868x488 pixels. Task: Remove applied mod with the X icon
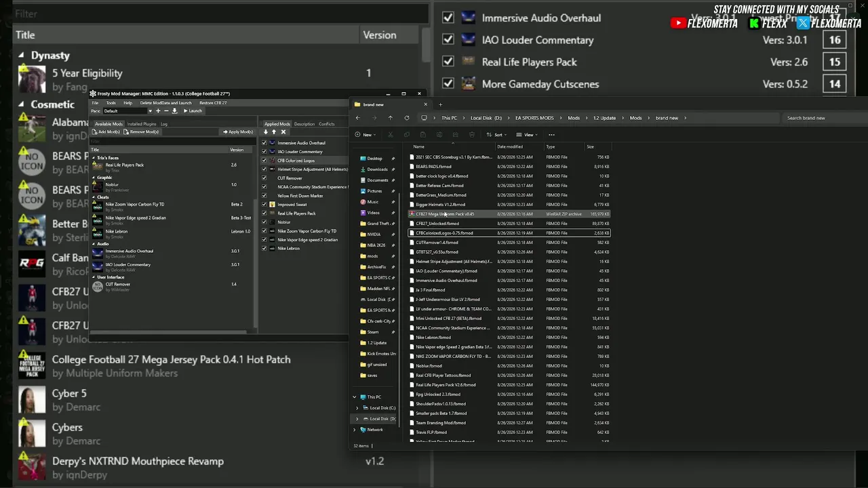(283, 132)
